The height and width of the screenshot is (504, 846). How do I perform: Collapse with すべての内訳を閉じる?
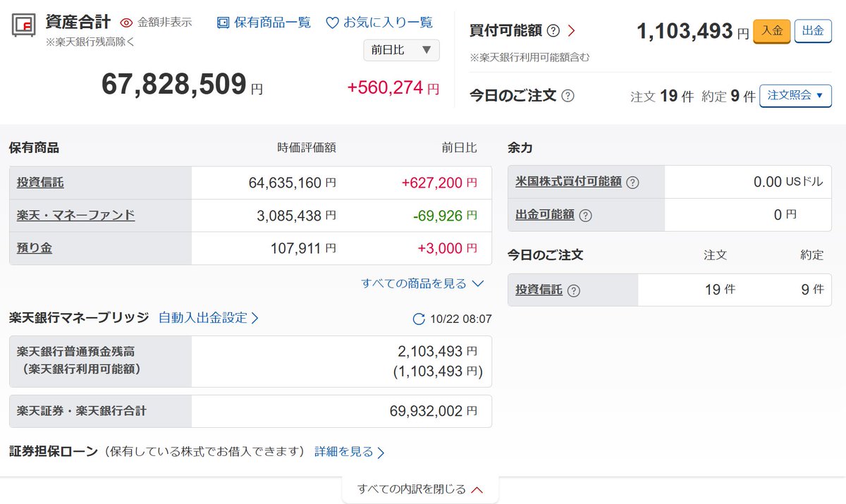(420, 488)
